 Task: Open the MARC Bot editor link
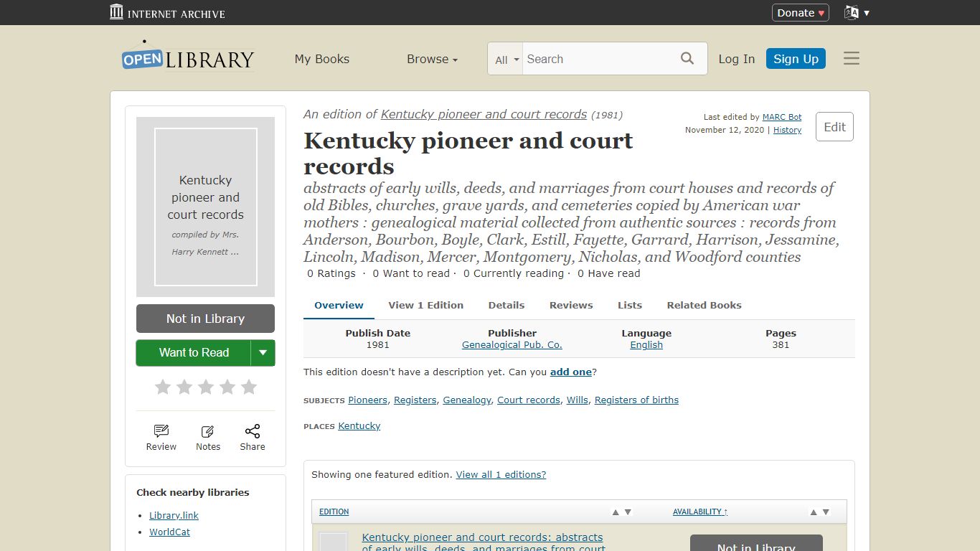point(782,117)
